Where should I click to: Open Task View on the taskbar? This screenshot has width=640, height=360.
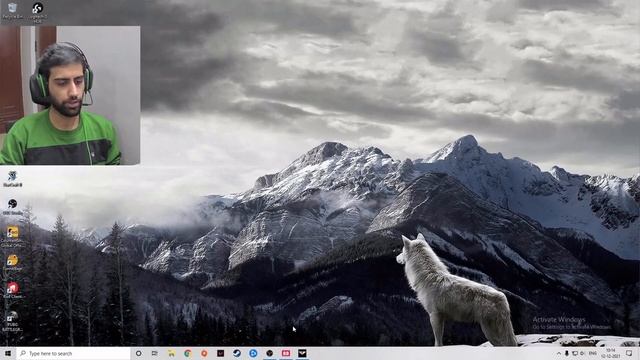pyautogui.click(x=155, y=353)
